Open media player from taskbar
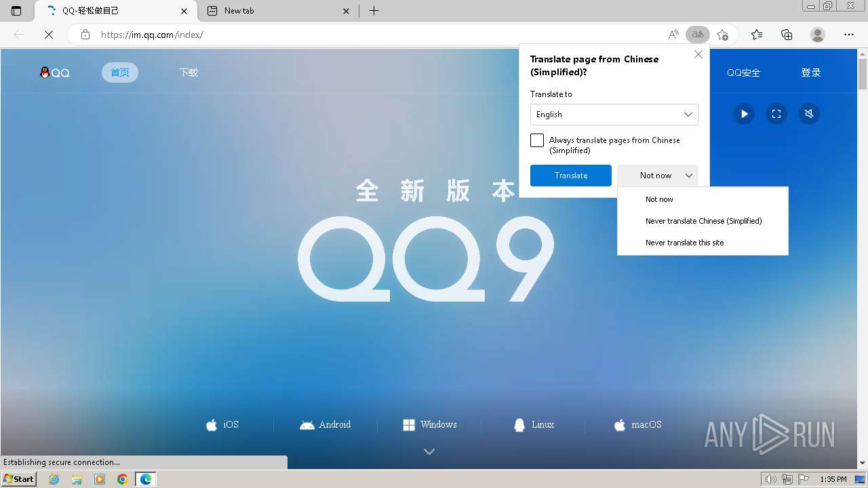The image size is (868, 488). tap(100, 479)
